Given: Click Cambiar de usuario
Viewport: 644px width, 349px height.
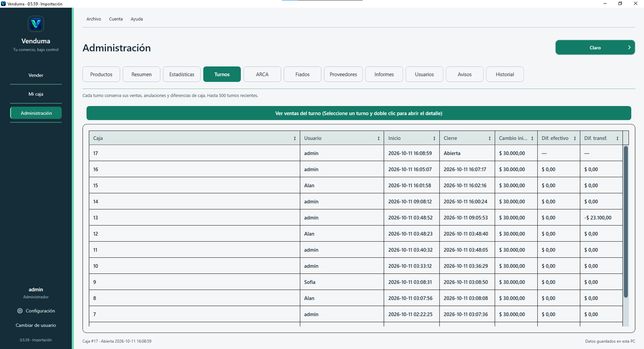Looking at the screenshot, I should pyautogui.click(x=36, y=325).
